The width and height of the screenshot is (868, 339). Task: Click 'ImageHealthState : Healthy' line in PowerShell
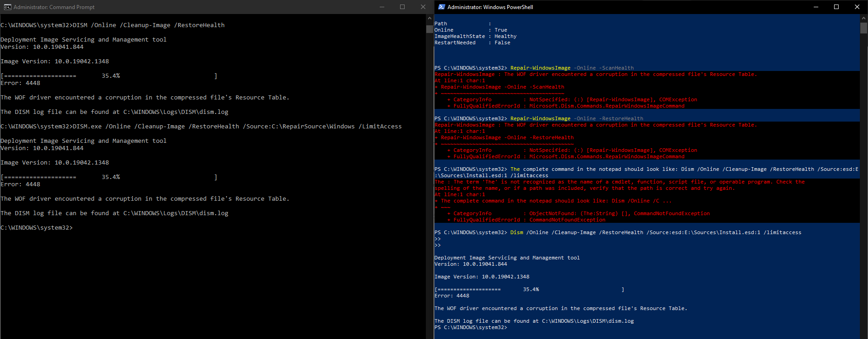point(476,36)
